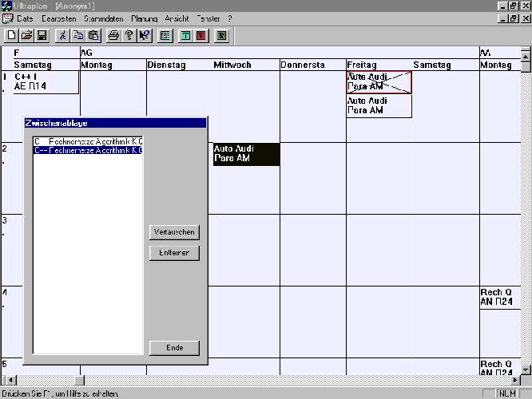This screenshot has width=532, height=399.
Task: Click the question mark Help icon
Action: pyautogui.click(x=129, y=35)
